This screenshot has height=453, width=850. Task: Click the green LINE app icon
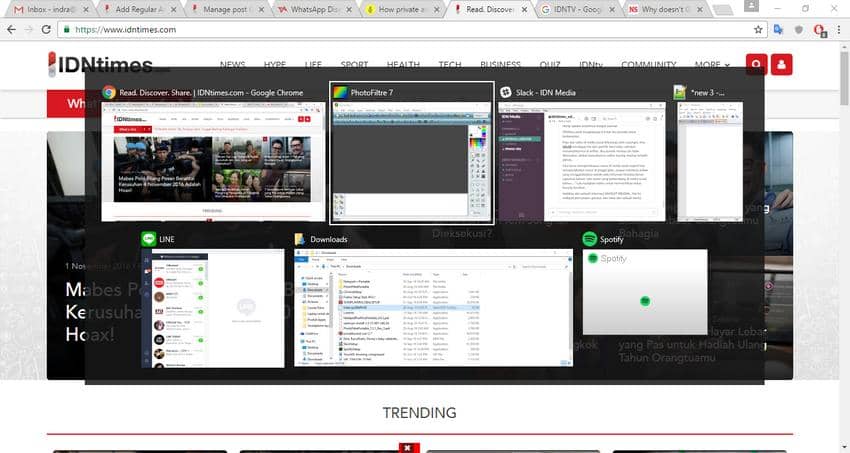pos(148,240)
